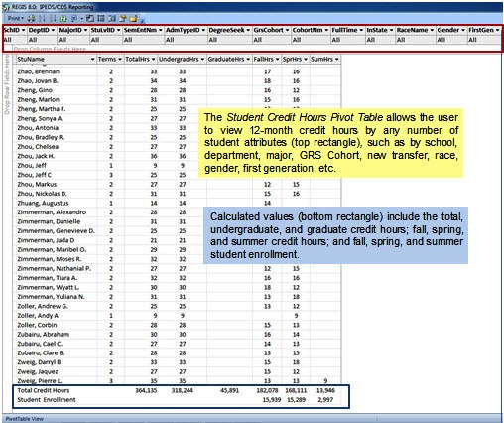
Task: Select the 'All' value under Gender
Action: 441,40
